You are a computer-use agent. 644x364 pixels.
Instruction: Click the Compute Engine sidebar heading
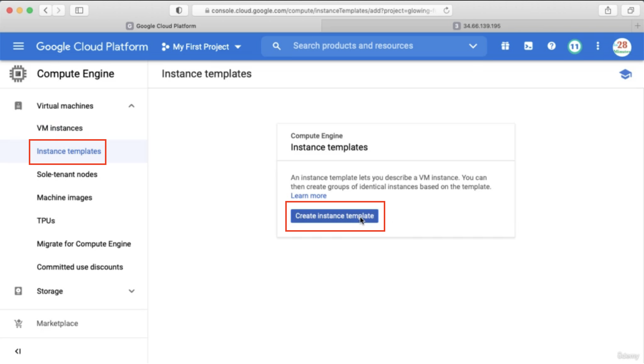(x=75, y=74)
